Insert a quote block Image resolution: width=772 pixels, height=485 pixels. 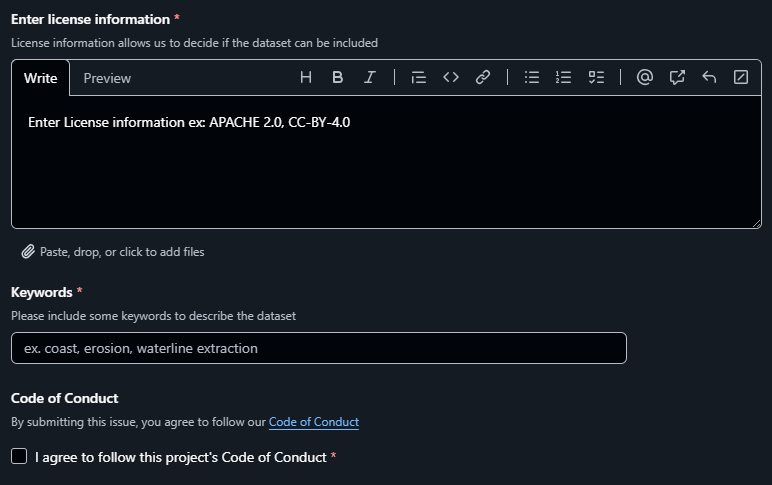418,77
